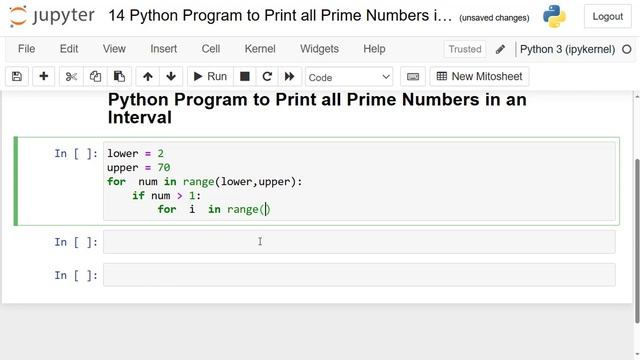Screen dimensions: 640x360
Task: Click the line 'lower = 2'
Action: (x=135, y=153)
